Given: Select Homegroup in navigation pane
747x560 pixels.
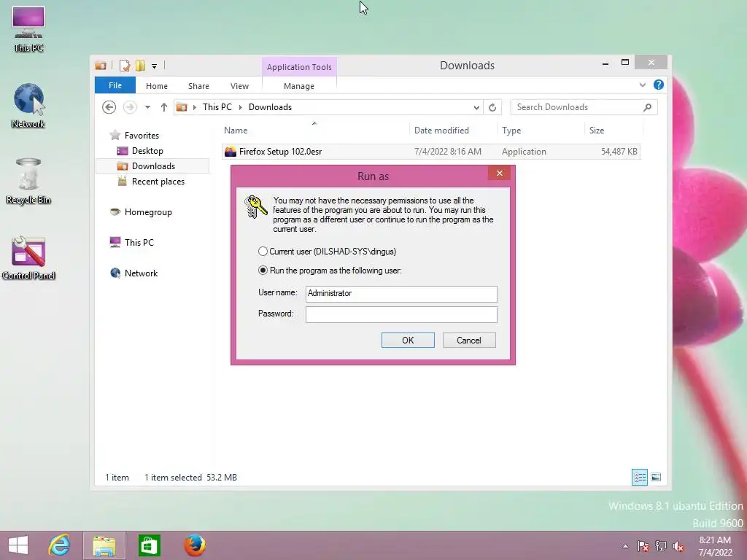Looking at the screenshot, I should click(148, 212).
